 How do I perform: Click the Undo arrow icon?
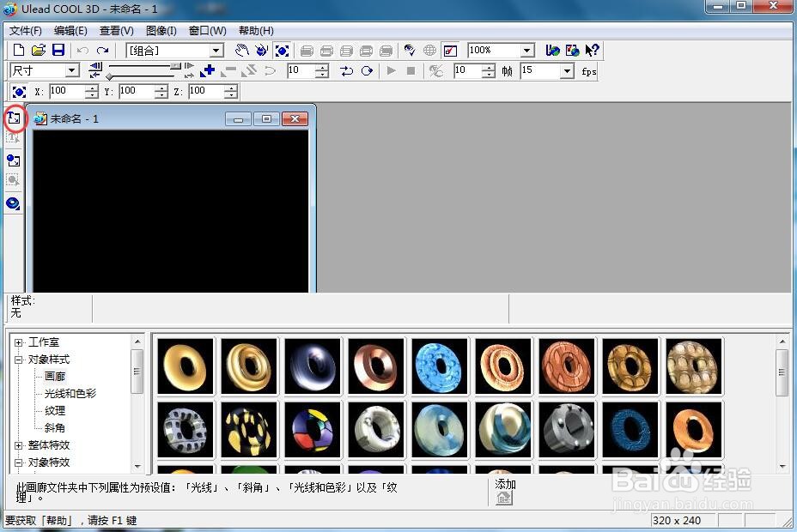coord(82,51)
